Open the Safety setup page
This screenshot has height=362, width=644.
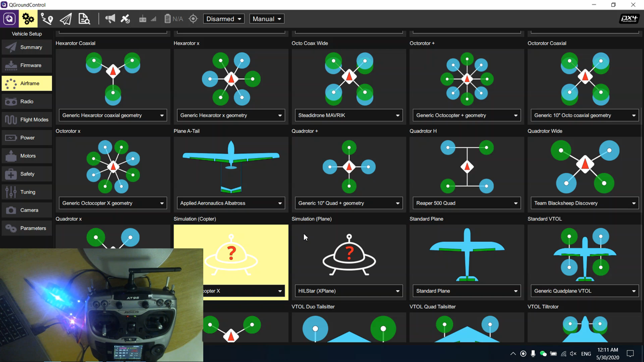point(27,174)
